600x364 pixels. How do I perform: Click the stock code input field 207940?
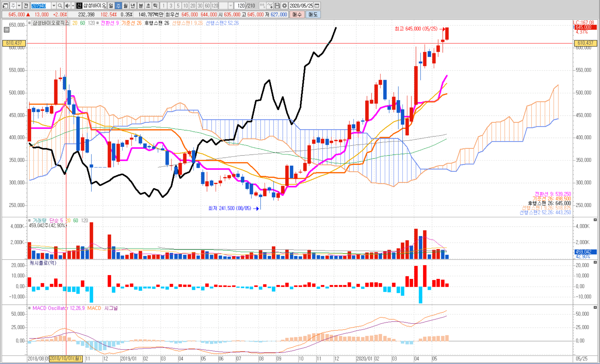point(40,6)
